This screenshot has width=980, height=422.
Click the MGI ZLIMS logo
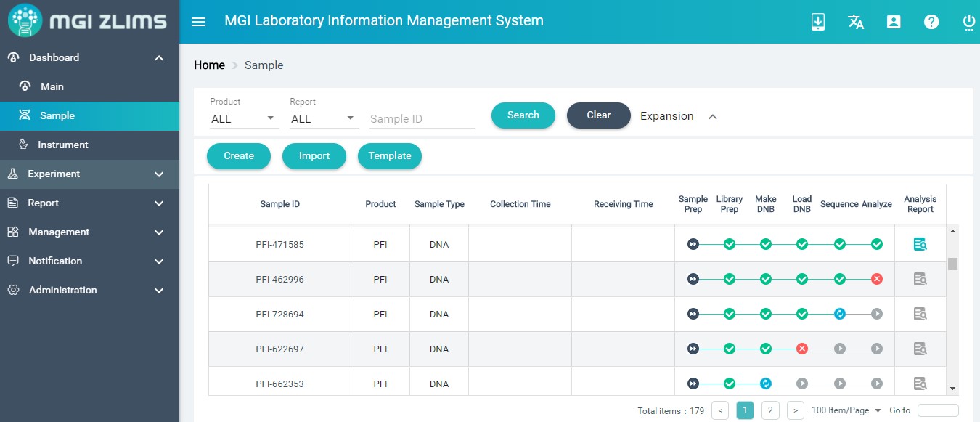pos(89,21)
